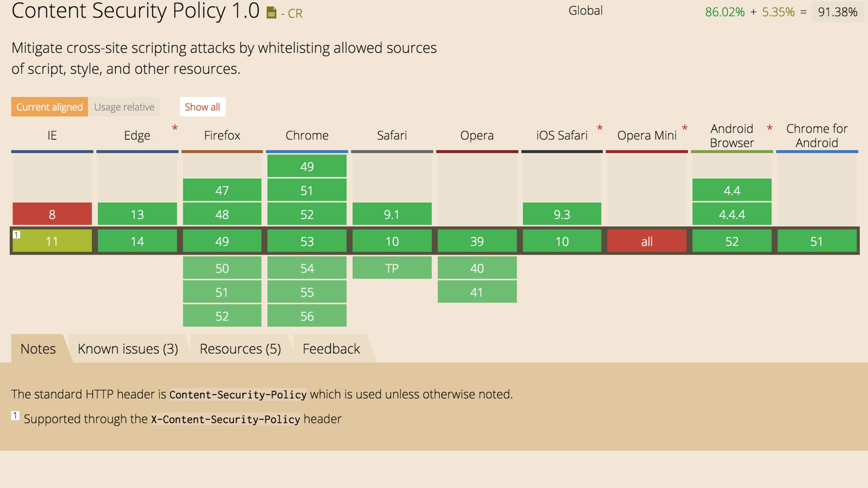The height and width of the screenshot is (488, 868).
Task: Click the Show all button
Action: [203, 107]
